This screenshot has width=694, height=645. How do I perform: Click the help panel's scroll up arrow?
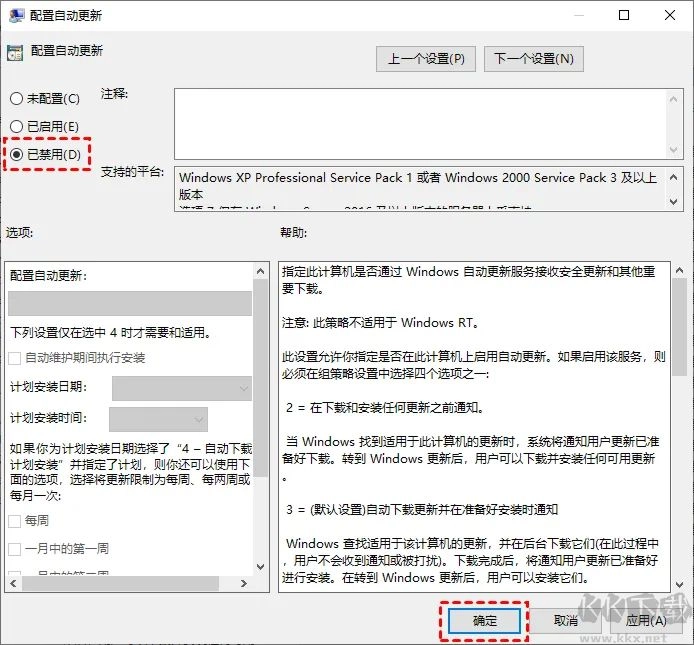coord(681,270)
